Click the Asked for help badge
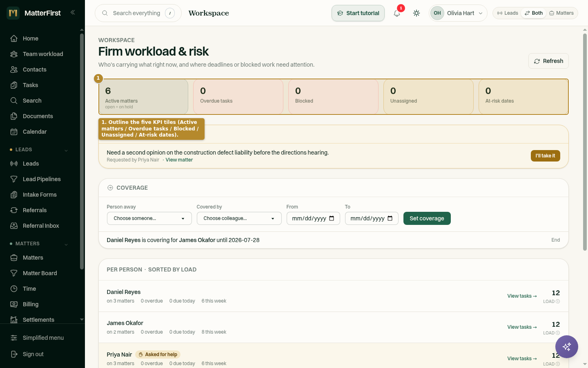The width and height of the screenshot is (588, 368). point(158,355)
